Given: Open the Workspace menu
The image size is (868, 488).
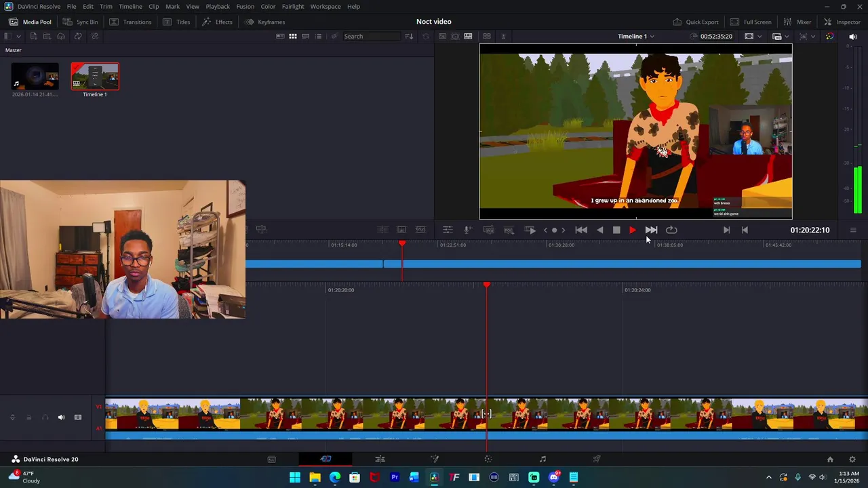Looking at the screenshot, I should point(325,6).
